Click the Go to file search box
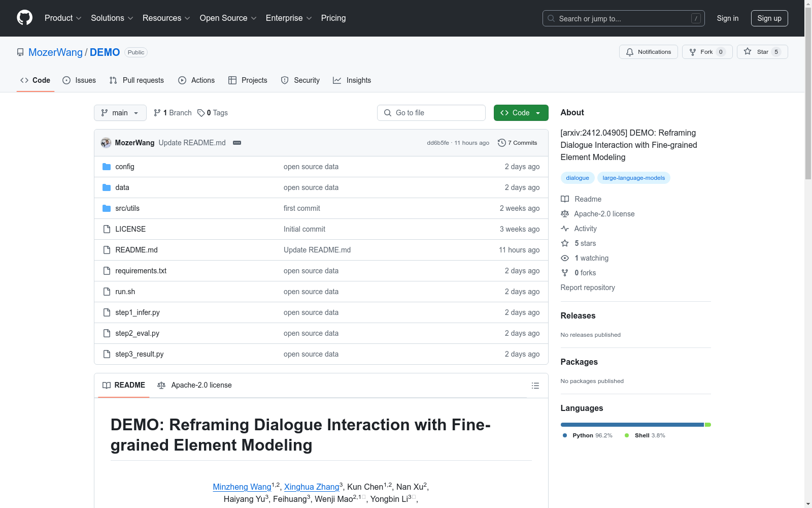This screenshot has width=812, height=508. (x=431, y=113)
